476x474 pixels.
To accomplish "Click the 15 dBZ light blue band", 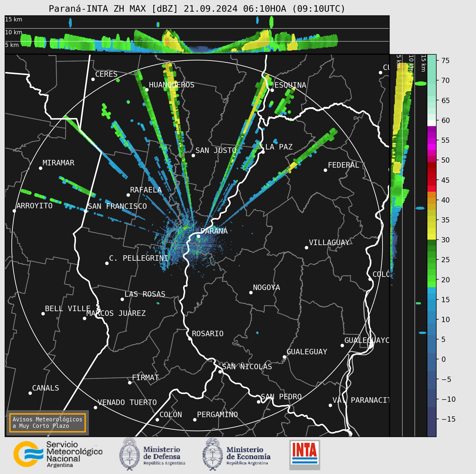I will 432,297.
